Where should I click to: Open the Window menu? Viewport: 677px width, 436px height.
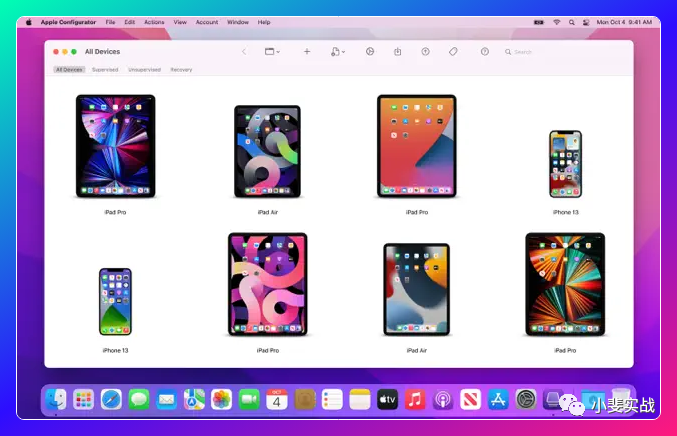point(238,22)
